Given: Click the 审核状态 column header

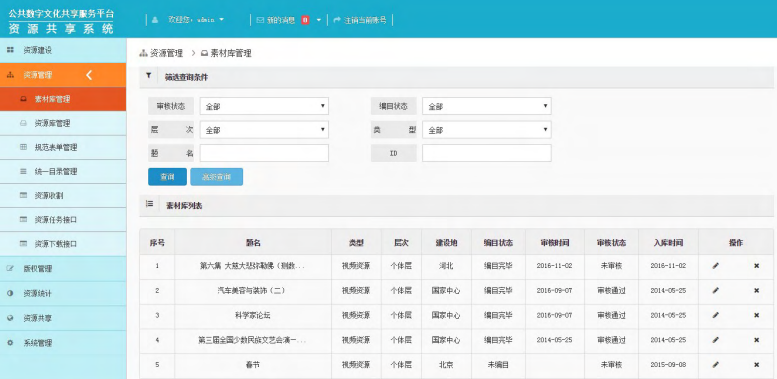Looking at the screenshot, I should click(611, 243).
